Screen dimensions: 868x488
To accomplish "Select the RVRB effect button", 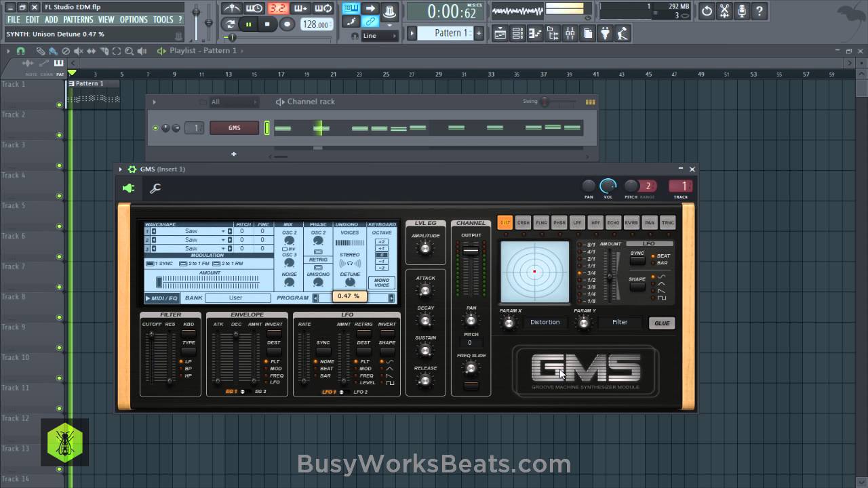I will click(x=631, y=222).
